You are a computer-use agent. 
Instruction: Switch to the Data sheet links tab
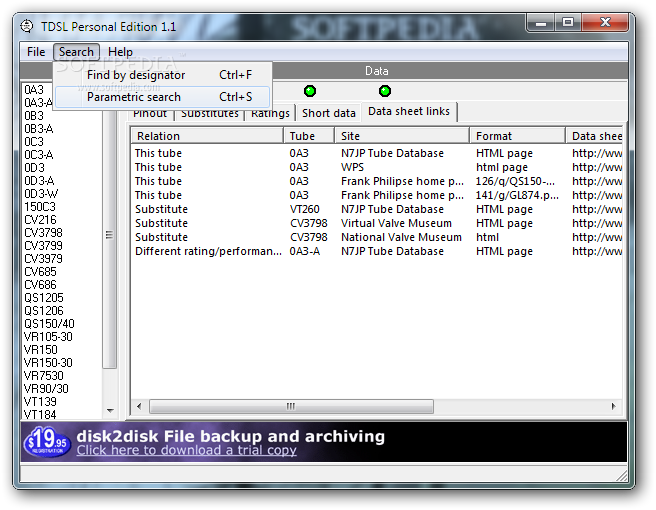click(x=409, y=111)
